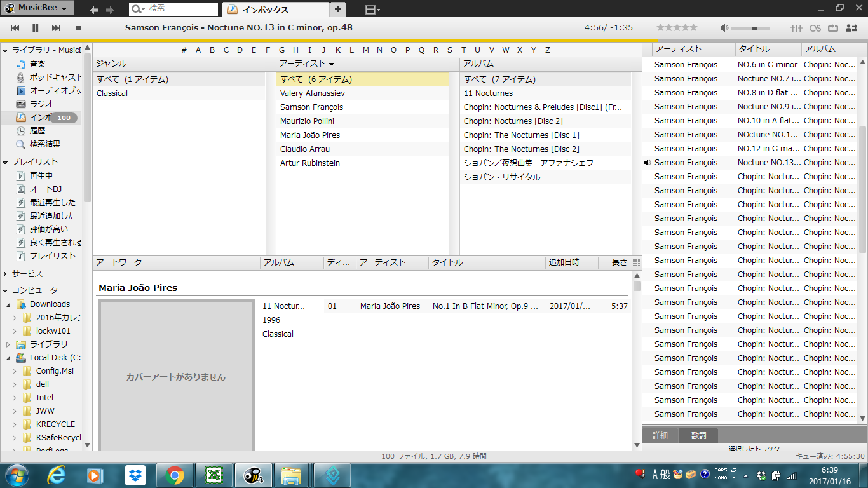
Task: Switch to the 詳細 tab
Action: (660, 435)
